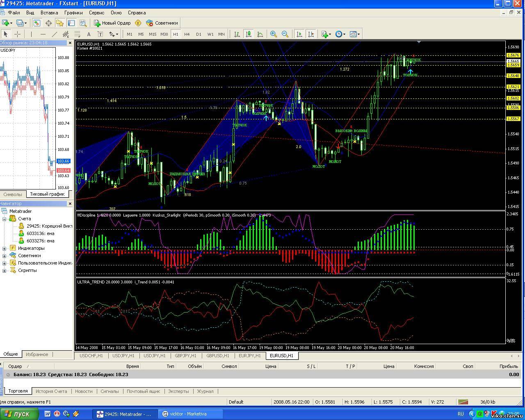Switch chart to bar chart mode
525x420 pixels.
pos(237,34)
